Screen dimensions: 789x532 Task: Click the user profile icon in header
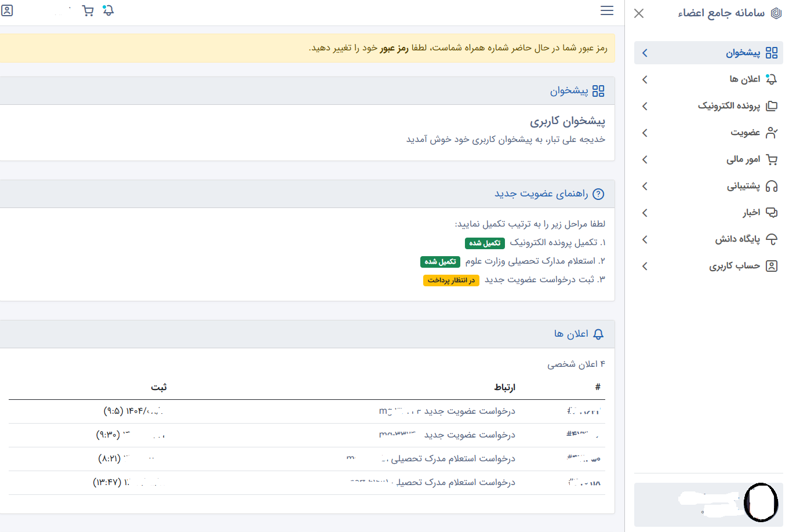point(7,10)
